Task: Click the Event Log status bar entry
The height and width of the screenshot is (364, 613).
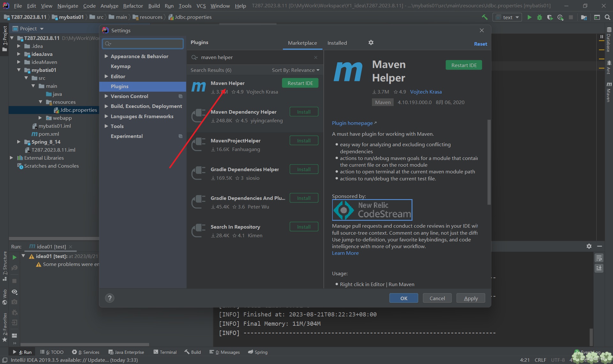Action: pos(587,352)
